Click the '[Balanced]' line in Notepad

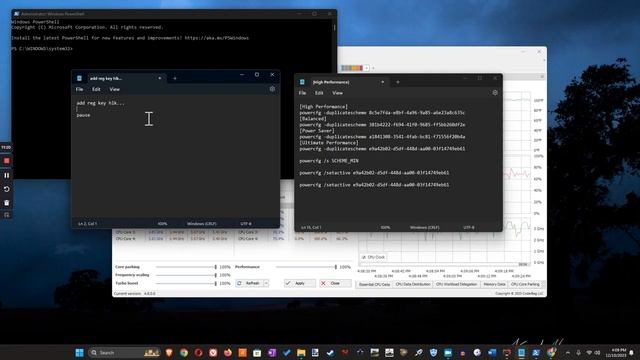click(313, 119)
